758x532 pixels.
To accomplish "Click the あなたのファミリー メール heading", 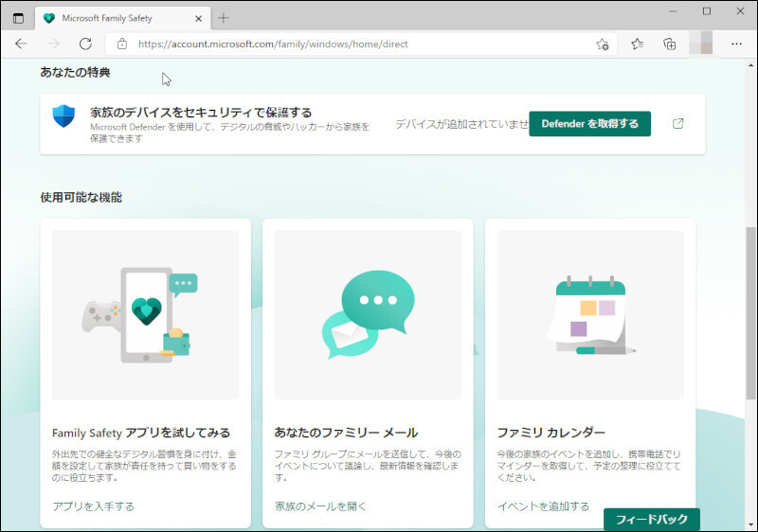I will (x=346, y=433).
